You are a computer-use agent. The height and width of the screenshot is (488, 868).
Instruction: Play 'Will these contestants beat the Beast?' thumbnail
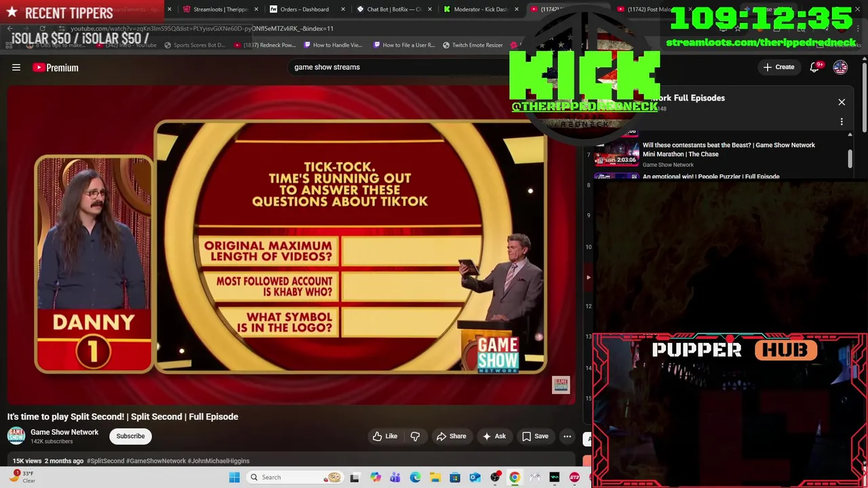(616, 154)
